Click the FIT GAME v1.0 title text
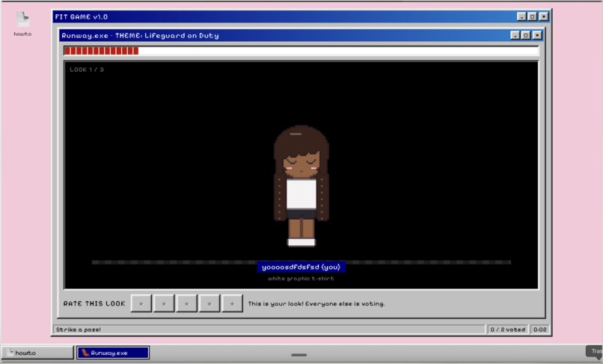The height and width of the screenshot is (364, 603). click(x=82, y=17)
